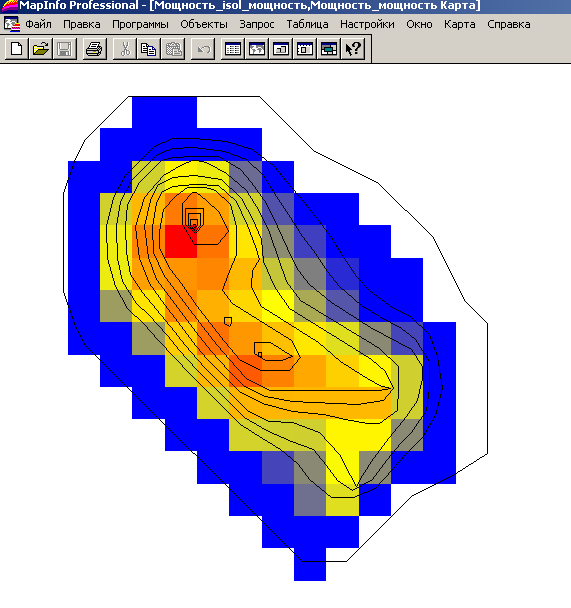Open a new Layout window icon
Screen dimensions: 571x608
(x=305, y=49)
